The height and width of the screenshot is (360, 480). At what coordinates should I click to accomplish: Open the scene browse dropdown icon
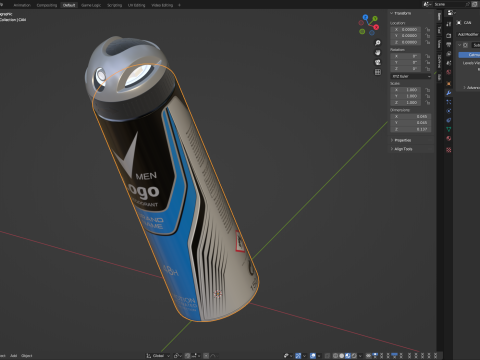[x=427, y=4]
